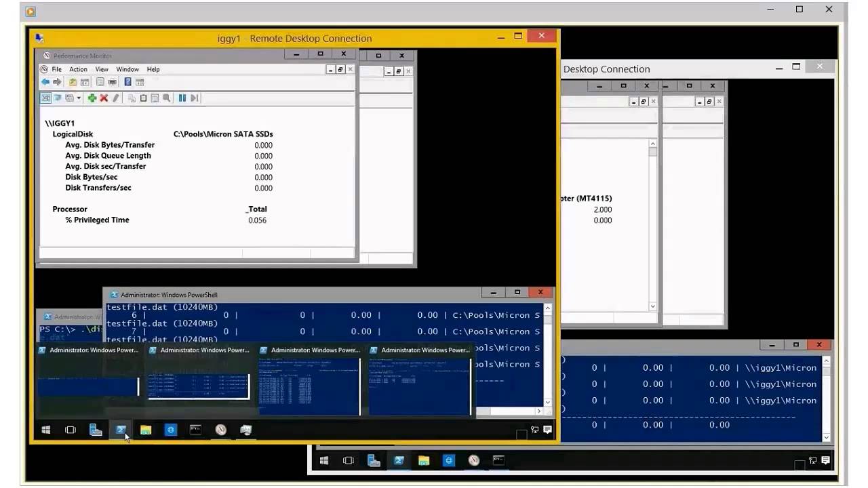Open File Explorer on second remote desktop taskbar
Viewport: 868px width, 488px height.
pos(424,461)
